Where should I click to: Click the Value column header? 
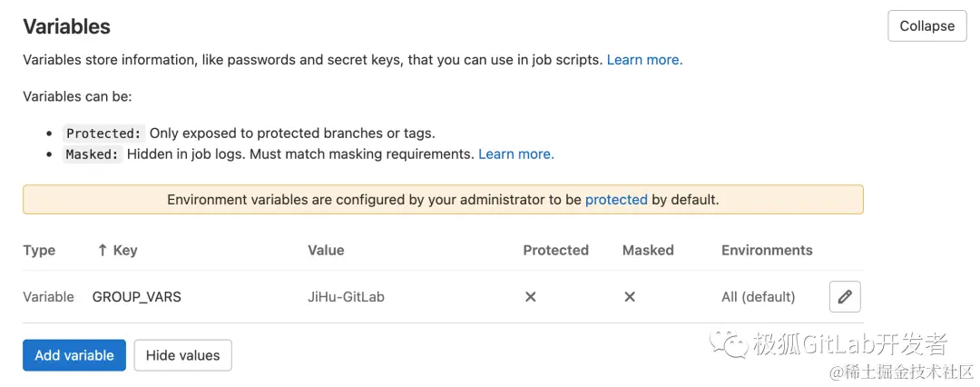coord(326,250)
